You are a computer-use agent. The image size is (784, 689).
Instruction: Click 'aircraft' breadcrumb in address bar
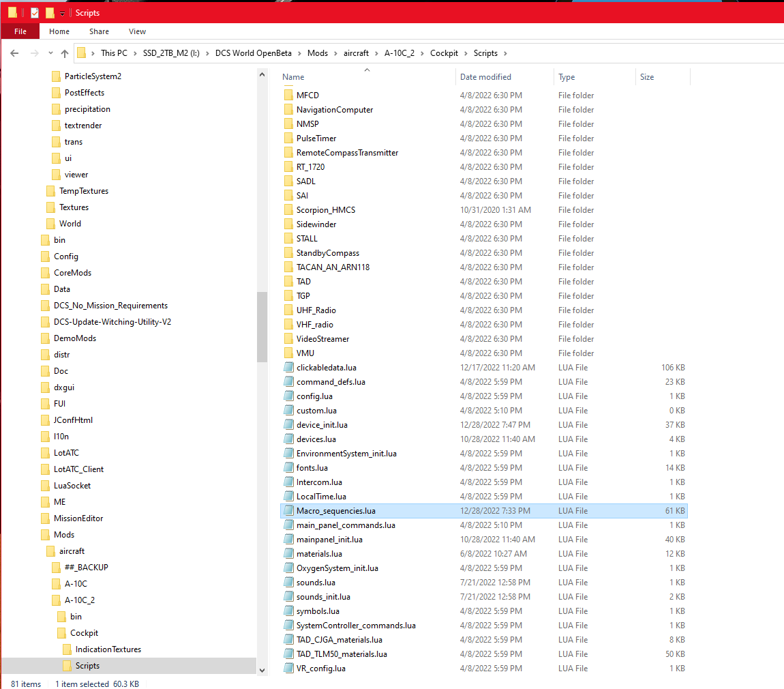[x=356, y=53]
